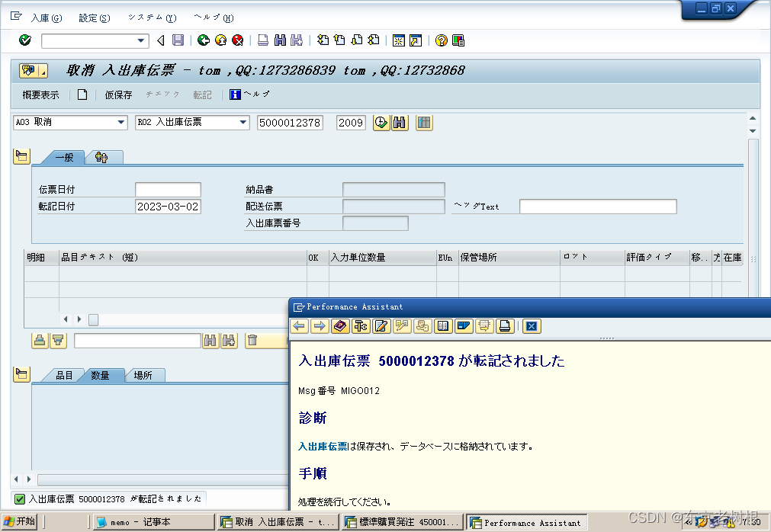Click the green Enter checkmark icon
771x532 pixels.
click(x=24, y=40)
